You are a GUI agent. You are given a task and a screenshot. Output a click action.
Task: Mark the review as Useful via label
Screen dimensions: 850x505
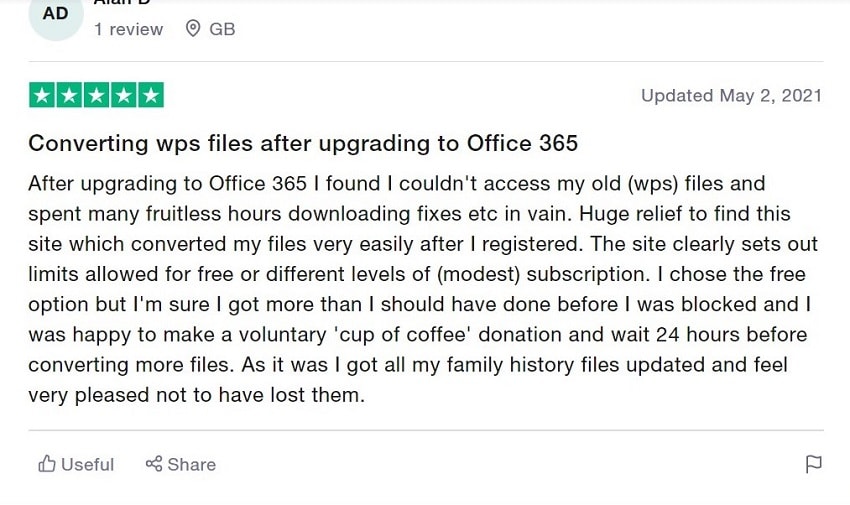coord(88,464)
